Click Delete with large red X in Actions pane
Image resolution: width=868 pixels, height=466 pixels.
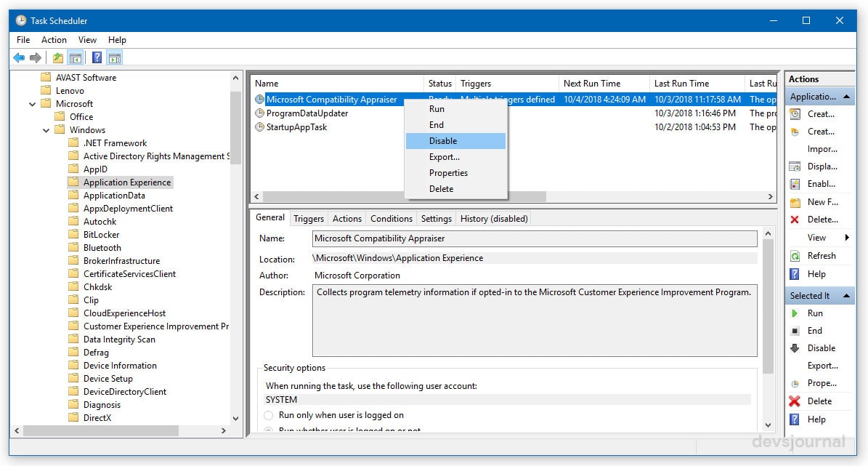(x=819, y=401)
